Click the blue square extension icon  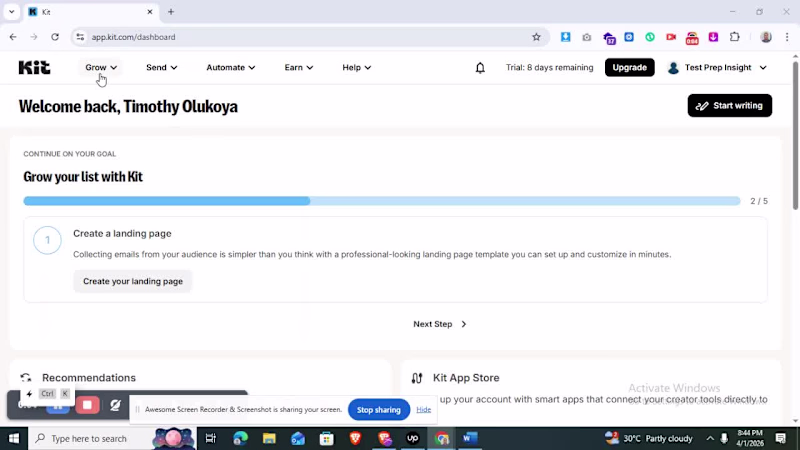click(629, 37)
